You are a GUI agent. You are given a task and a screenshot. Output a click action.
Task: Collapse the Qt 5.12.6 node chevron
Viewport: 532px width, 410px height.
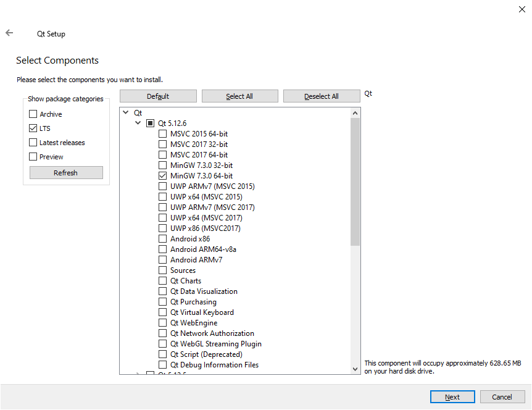pos(138,123)
